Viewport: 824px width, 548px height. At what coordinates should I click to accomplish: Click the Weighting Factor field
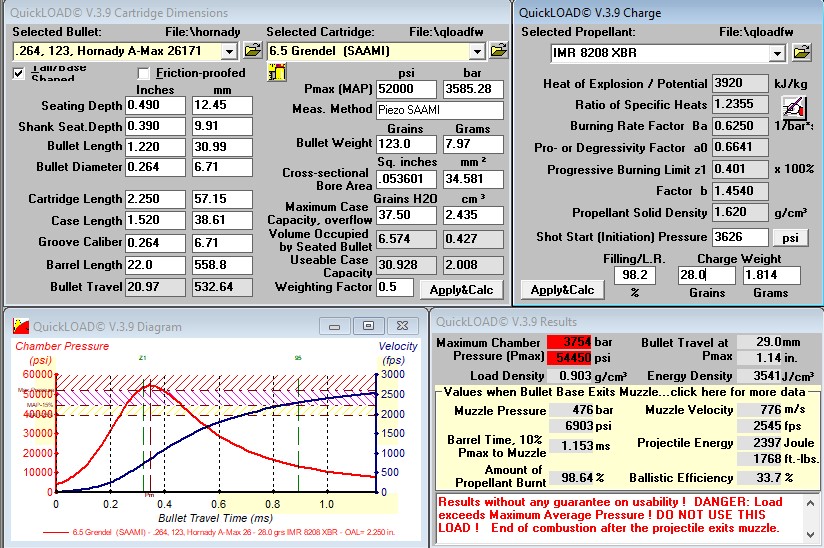click(395, 287)
